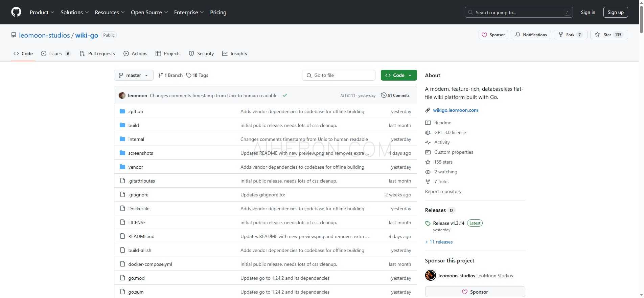This screenshot has width=644, height=298.
Task: Click the internal folder icon
Action: click(122, 139)
